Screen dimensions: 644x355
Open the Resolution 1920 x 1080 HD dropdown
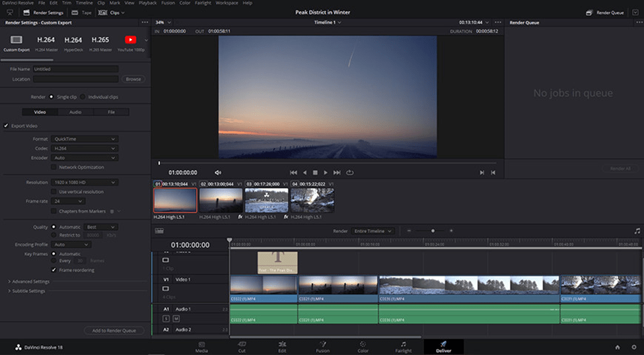[x=85, y=182]
